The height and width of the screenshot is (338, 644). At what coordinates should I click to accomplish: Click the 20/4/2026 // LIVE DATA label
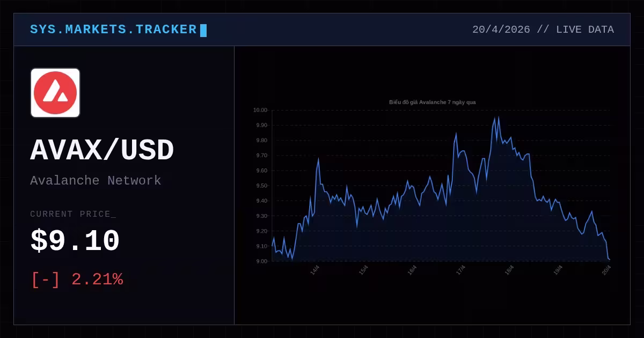[x=543, y=30]
